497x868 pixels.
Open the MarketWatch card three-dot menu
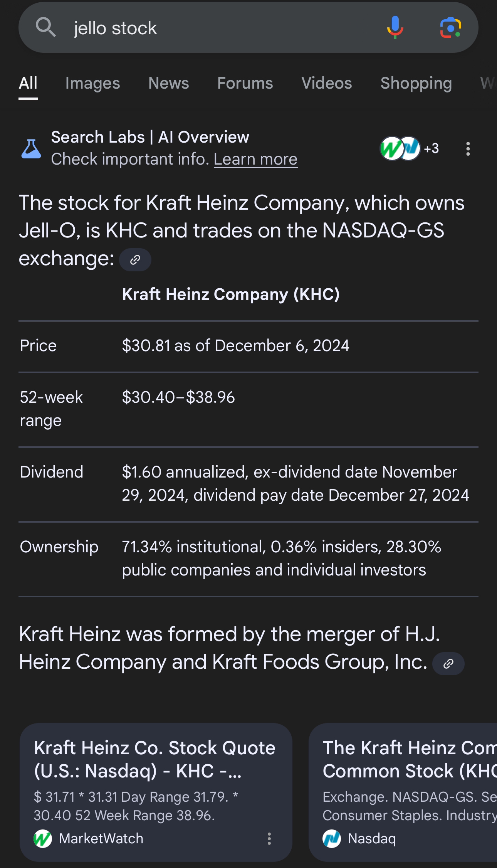point(269,839)
